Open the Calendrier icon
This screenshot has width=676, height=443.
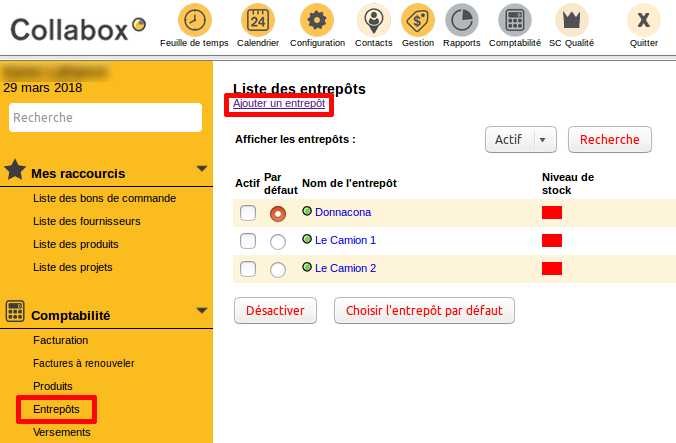tap(258, 20)
